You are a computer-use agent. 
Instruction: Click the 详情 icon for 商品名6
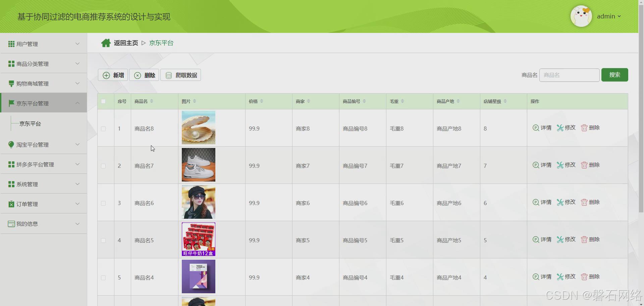point(536,202)
